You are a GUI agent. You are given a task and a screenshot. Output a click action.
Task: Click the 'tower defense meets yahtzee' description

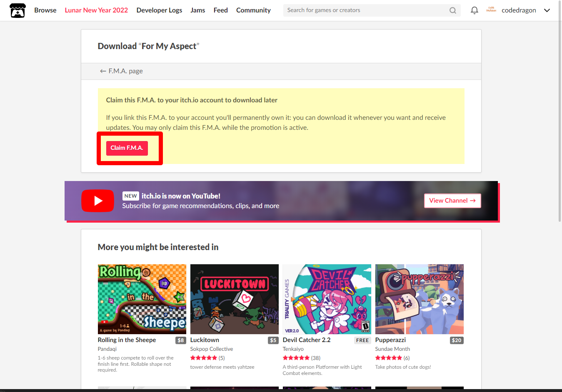[x=222, y=367]
